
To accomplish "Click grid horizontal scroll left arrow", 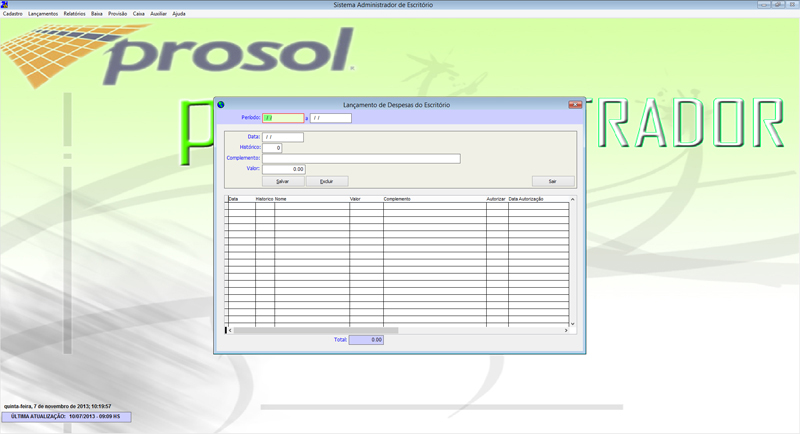I will (x=230, y=330).
